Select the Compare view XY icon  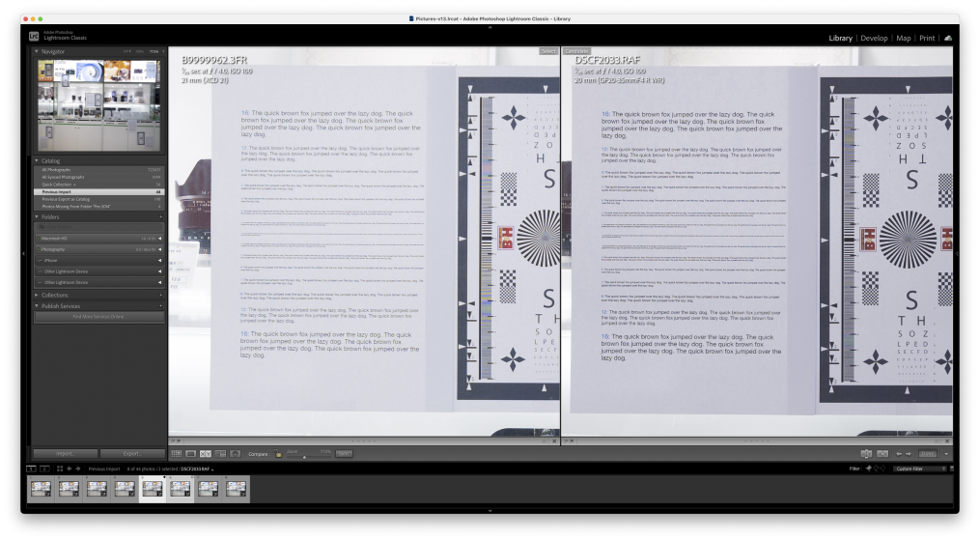(205, 453)
